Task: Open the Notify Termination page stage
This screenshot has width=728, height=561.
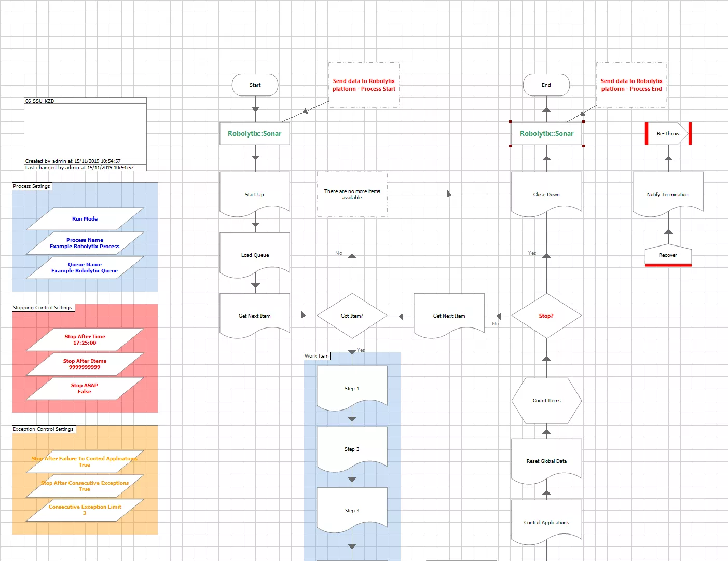Action: pyautogui.click(x=668, y=194)
